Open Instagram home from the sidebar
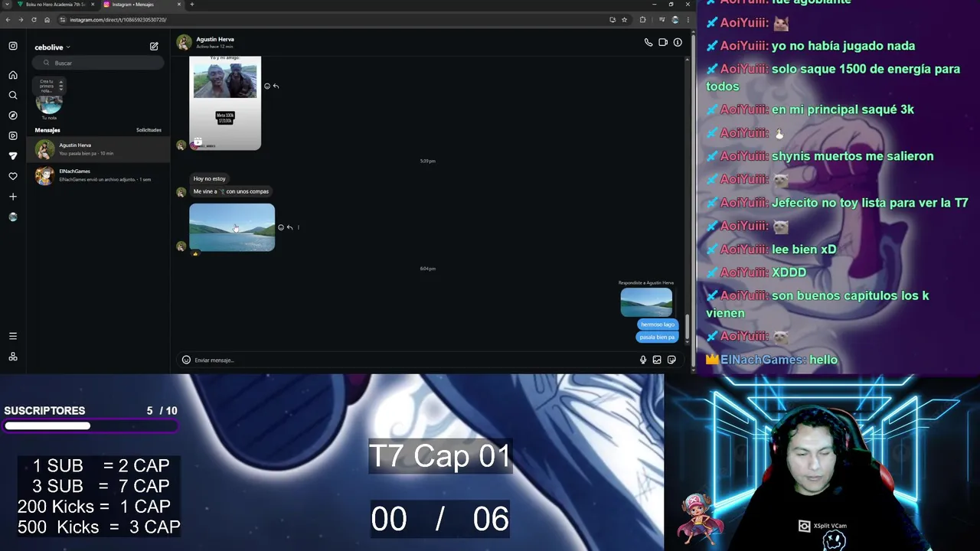 [x=13, y=75]
